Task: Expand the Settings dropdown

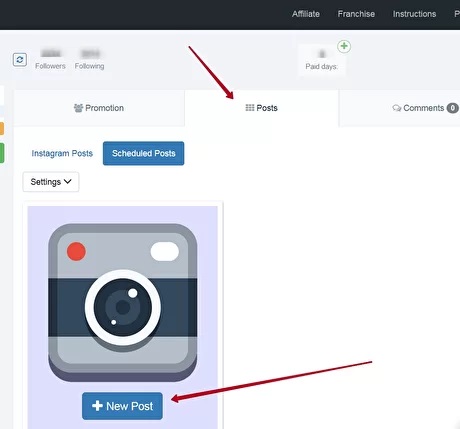Action: point(51,182)
